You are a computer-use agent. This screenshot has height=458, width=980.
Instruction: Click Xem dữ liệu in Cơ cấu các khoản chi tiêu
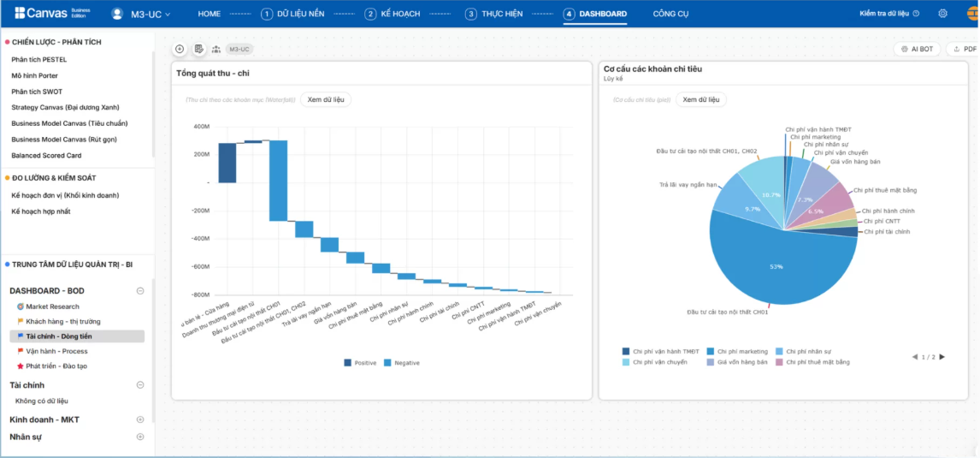click(x=700, y=99)
